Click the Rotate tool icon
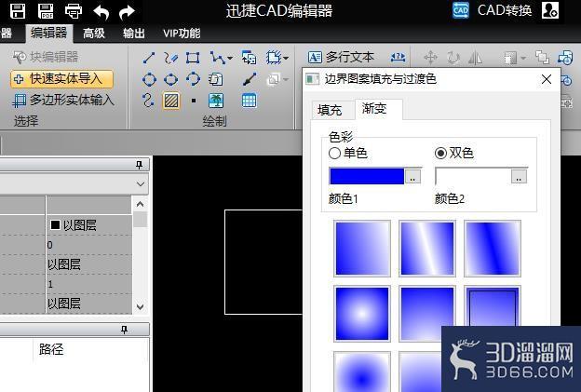The width and height of the screenshot is (581, 392). (453, 58)
